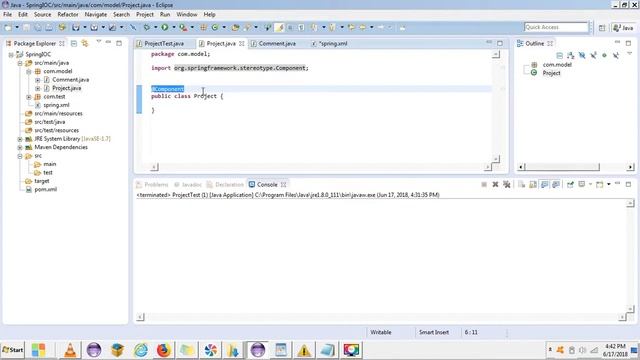This screenshot has width=640, height=360.
Task: Open the Window menu
Action: (x=187, y=14)
